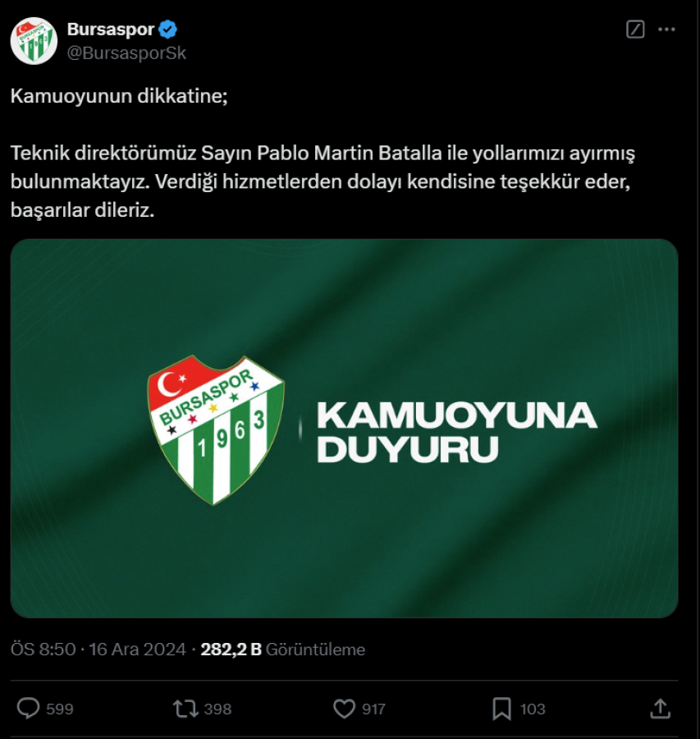Open the @BursasporSk handle link
Viewport: 700px width, 739px height.
[126, 53]
